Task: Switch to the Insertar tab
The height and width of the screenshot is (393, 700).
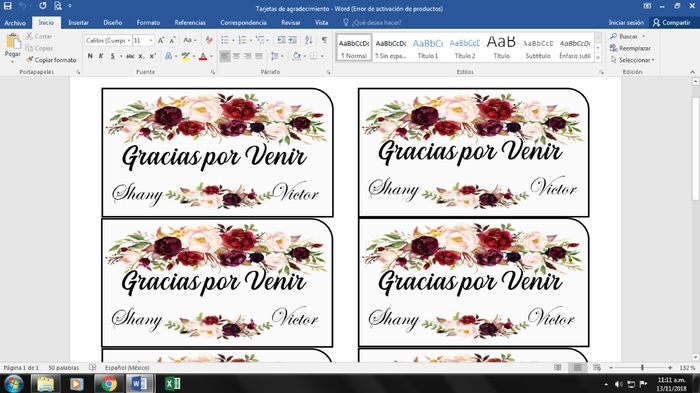Action: click(78, 22)
